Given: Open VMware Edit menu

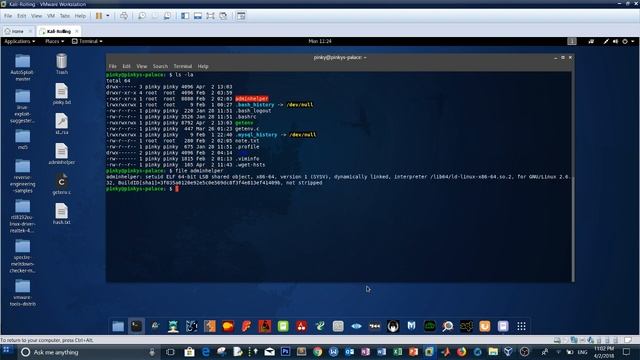Looking at the screenshot, I should pos(21,16).
